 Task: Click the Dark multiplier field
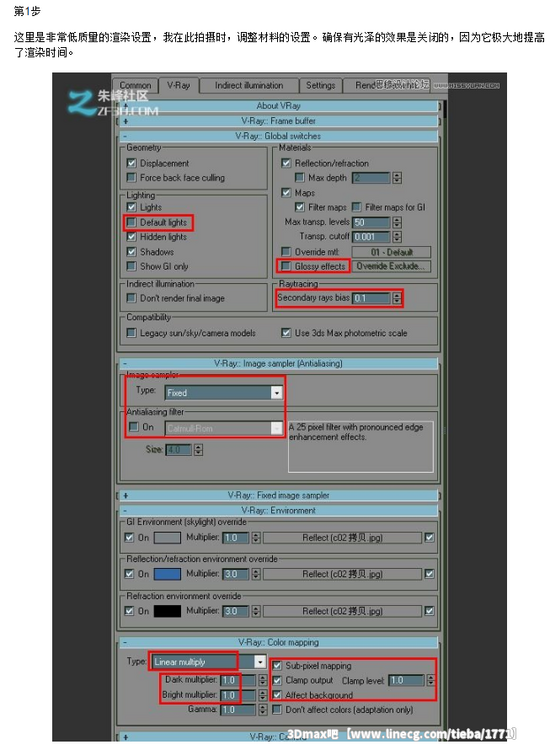[238, 680]
